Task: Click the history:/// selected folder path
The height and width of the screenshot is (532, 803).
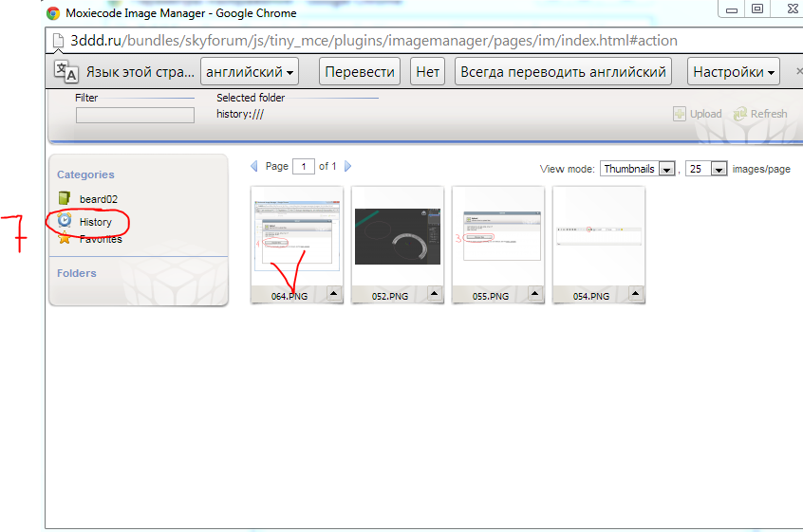Action: (240, 114)
